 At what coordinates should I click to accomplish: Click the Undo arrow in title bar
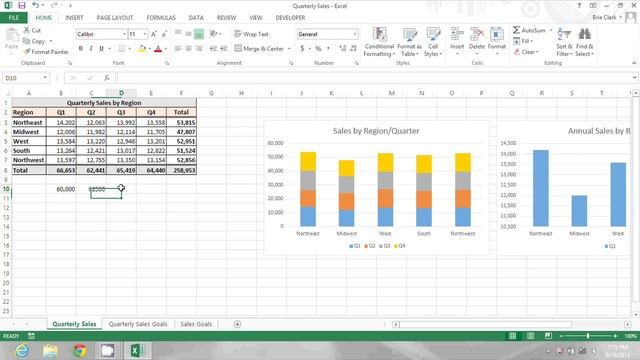36,5
